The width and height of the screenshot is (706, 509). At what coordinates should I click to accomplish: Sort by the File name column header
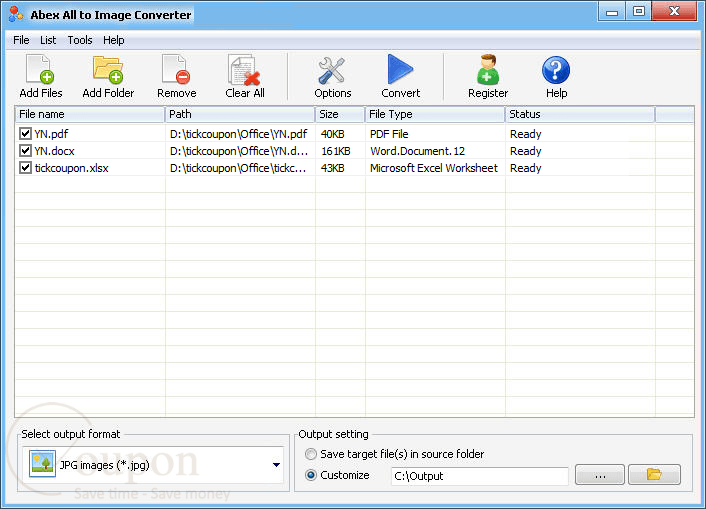tap(90, 114)
